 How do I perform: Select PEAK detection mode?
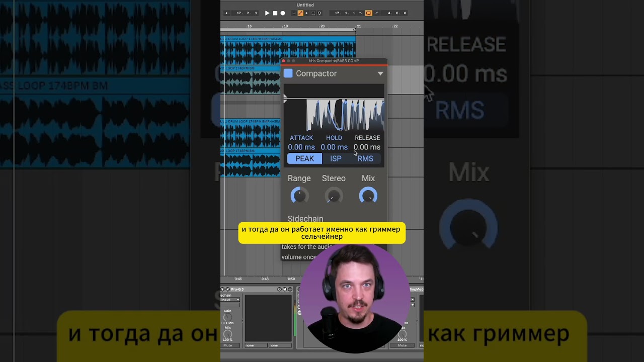point(304,159)
